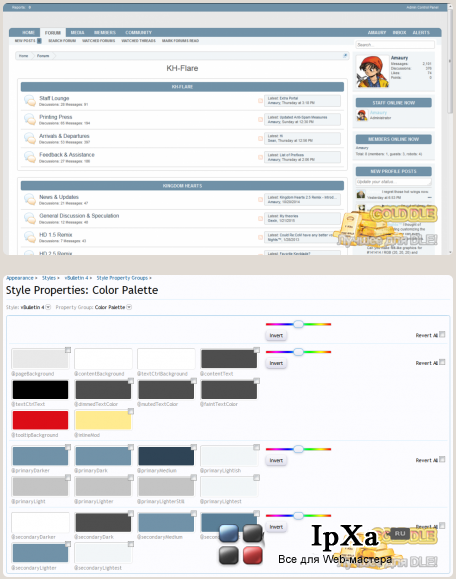Click the quick navigation icon at breadcrumb right

pyautogui.click(x=345, y=56)
